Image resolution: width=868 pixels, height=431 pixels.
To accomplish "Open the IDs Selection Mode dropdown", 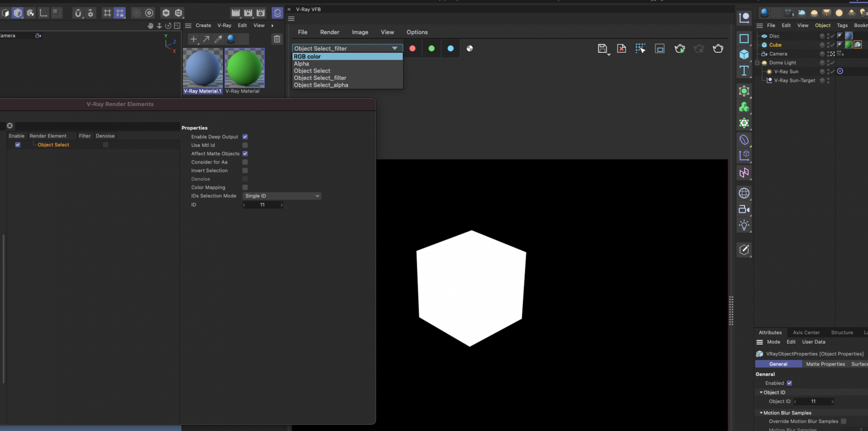I will (282, 196).
